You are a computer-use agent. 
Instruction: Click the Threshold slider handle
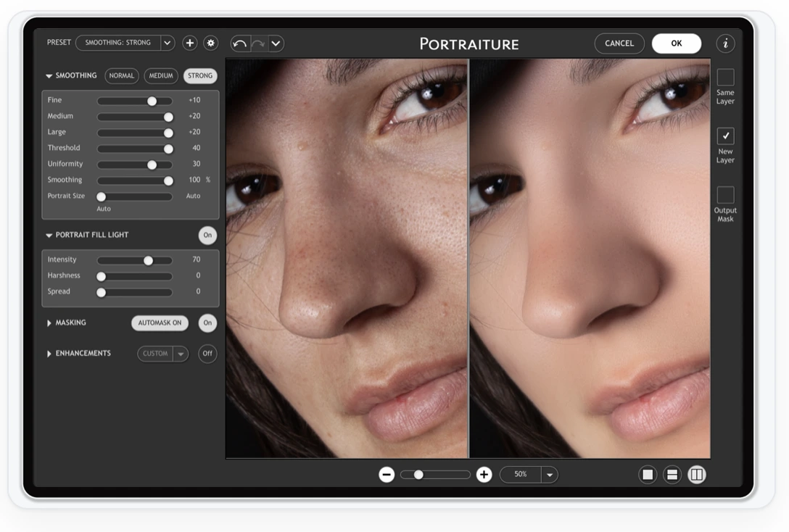[x=168, y=149]
